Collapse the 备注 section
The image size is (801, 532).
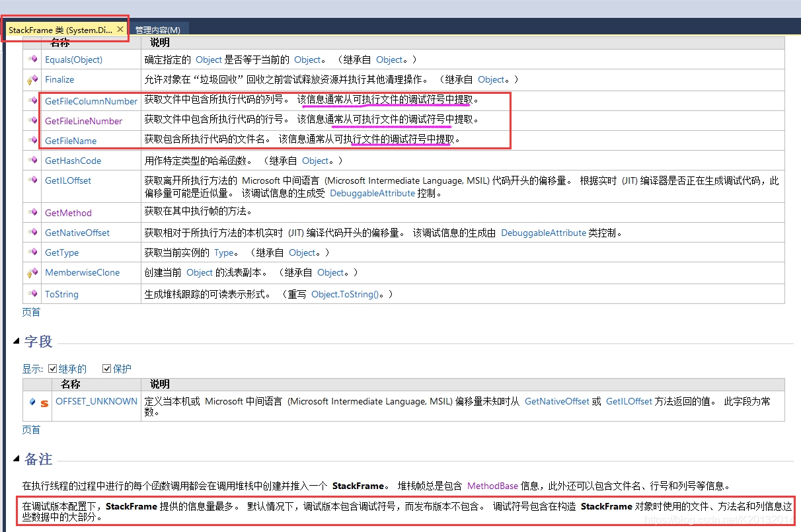click(16, 459)
